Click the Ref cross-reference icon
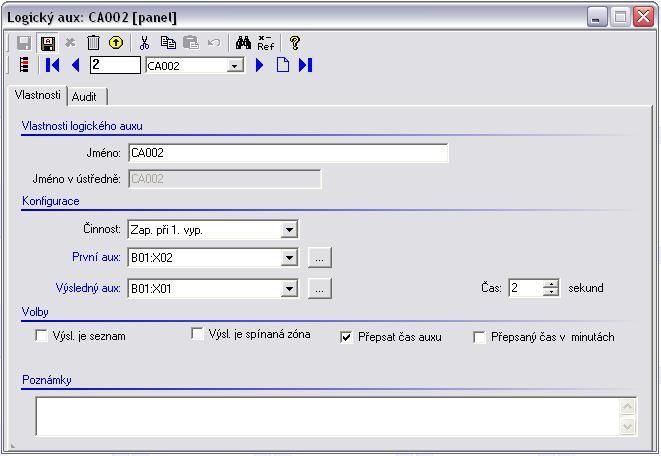The height and width of the screenshot is (456, 661). (x=266, y=43)
